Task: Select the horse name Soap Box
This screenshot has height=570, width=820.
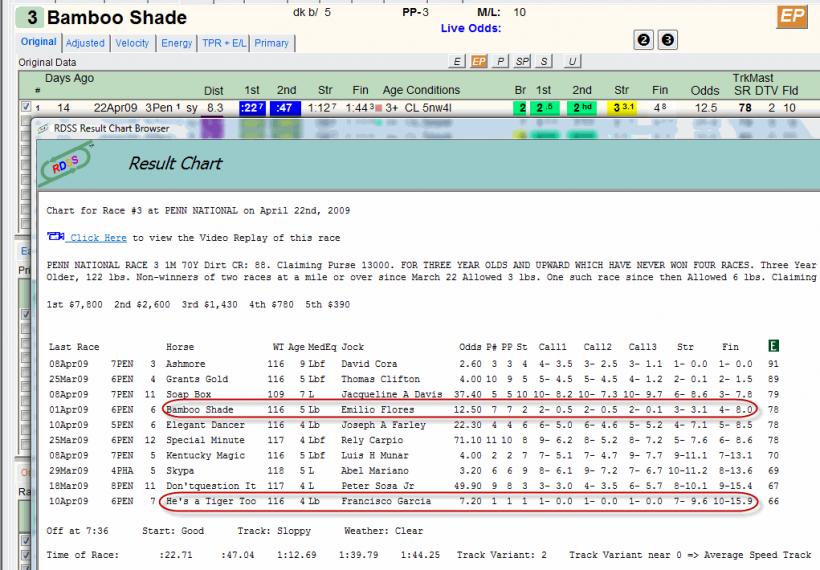Action: [x=188, y=394]
